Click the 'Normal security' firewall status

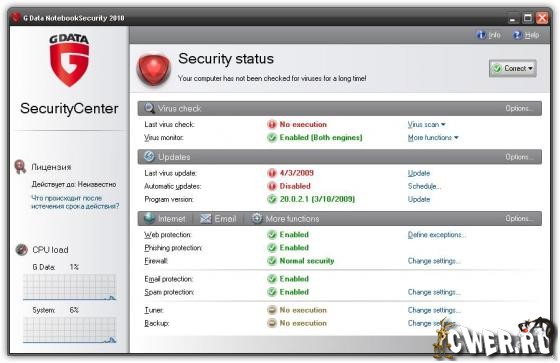point(307,261)
